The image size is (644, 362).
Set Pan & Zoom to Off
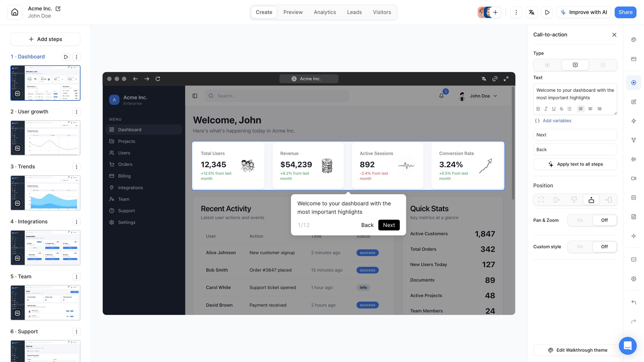pyautogui.click(x=604, y=220)
